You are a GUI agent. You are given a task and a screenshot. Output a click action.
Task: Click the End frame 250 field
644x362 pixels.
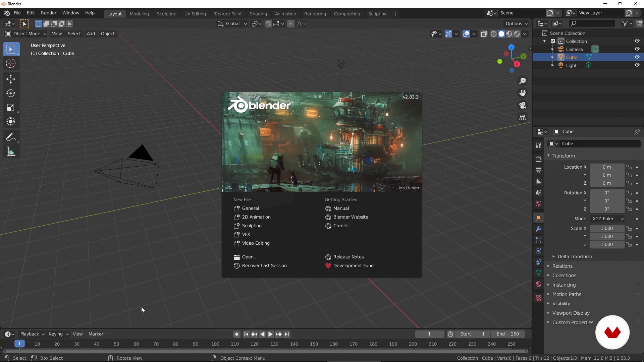click(508, 334)
